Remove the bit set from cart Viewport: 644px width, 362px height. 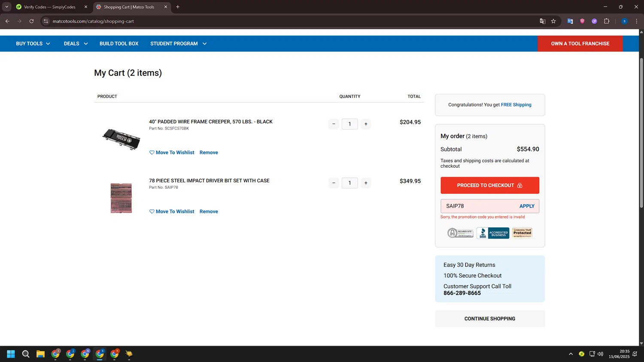(x=209, y=211)
